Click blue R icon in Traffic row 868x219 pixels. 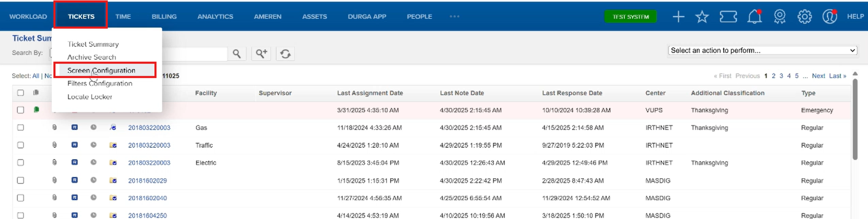tap(74, 145)
